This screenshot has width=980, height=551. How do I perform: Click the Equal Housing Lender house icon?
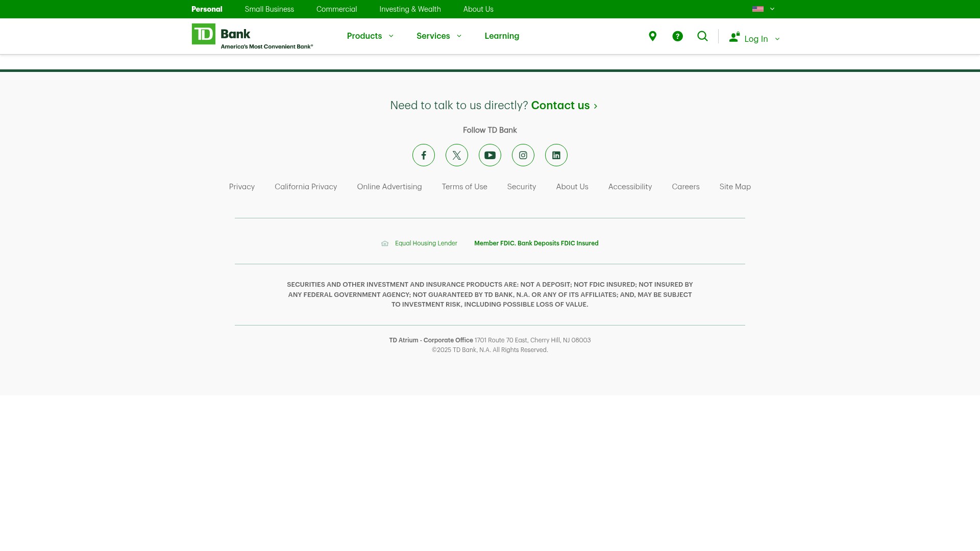(x=385, y=243)
